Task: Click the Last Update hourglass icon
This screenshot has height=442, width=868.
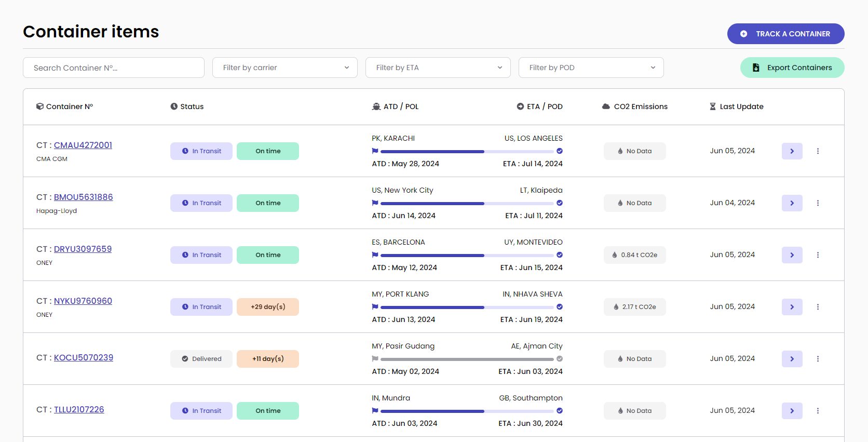Action: coord(713,106)
